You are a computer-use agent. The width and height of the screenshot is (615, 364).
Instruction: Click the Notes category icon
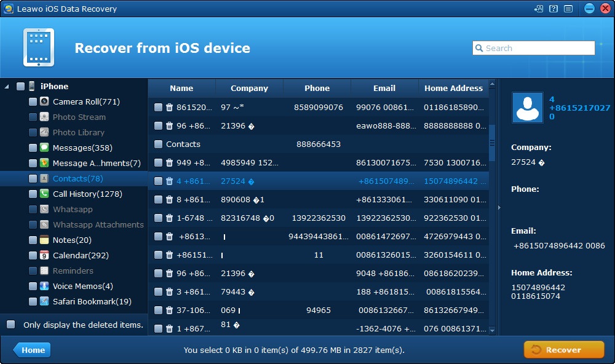[x=44, y=240]
